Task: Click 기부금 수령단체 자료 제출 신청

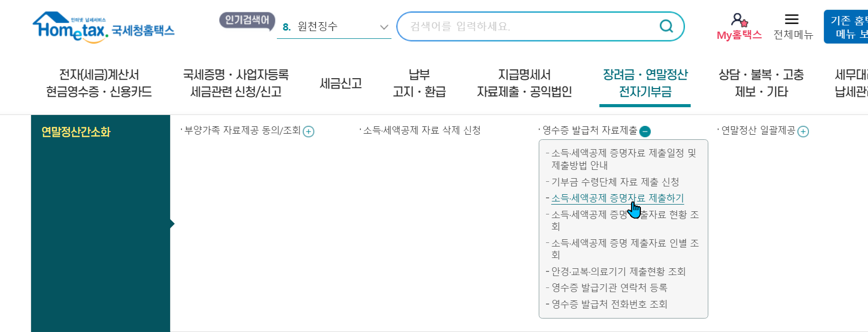Action: [615, 182]
